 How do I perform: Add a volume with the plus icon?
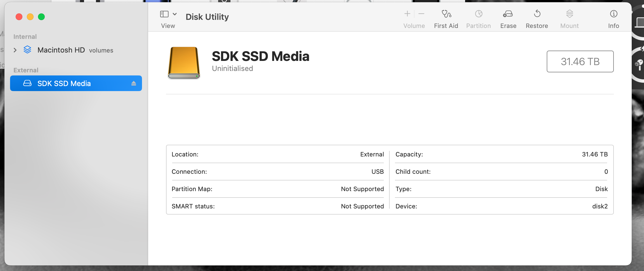(x=407, y=14)
